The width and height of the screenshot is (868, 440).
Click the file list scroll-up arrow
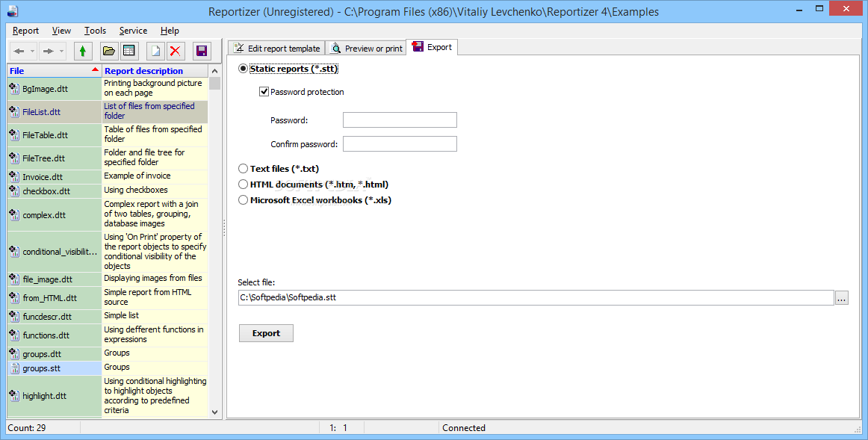(x=215, y=71)
